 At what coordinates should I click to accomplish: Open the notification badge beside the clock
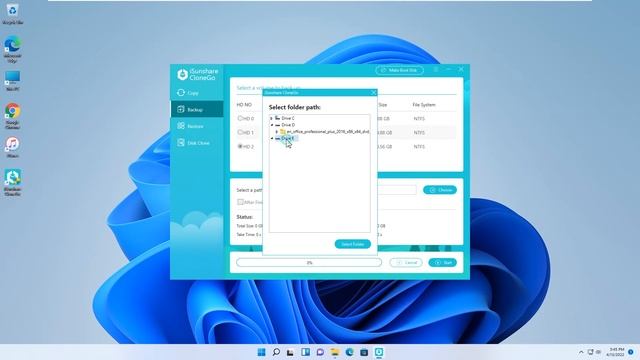631,352
